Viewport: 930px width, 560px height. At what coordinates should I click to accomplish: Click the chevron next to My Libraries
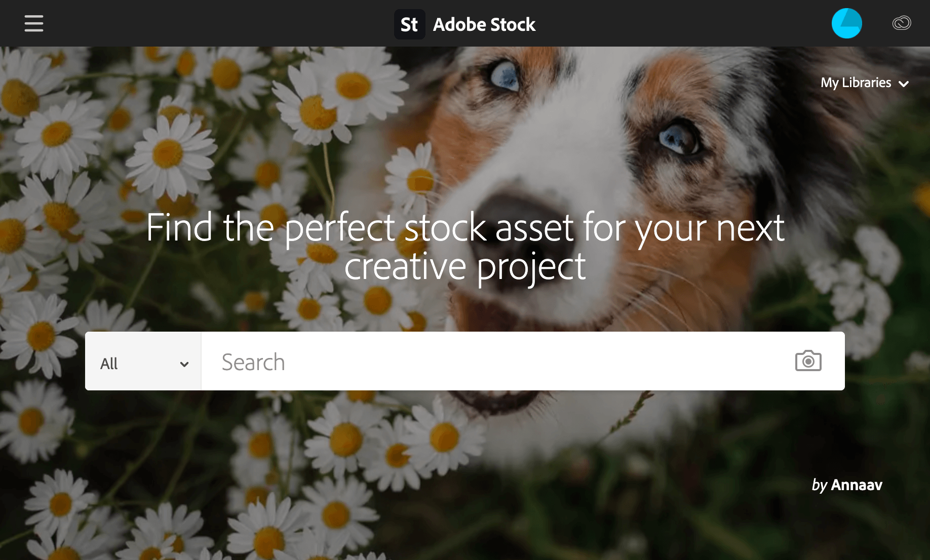click(x=904, y=84)
